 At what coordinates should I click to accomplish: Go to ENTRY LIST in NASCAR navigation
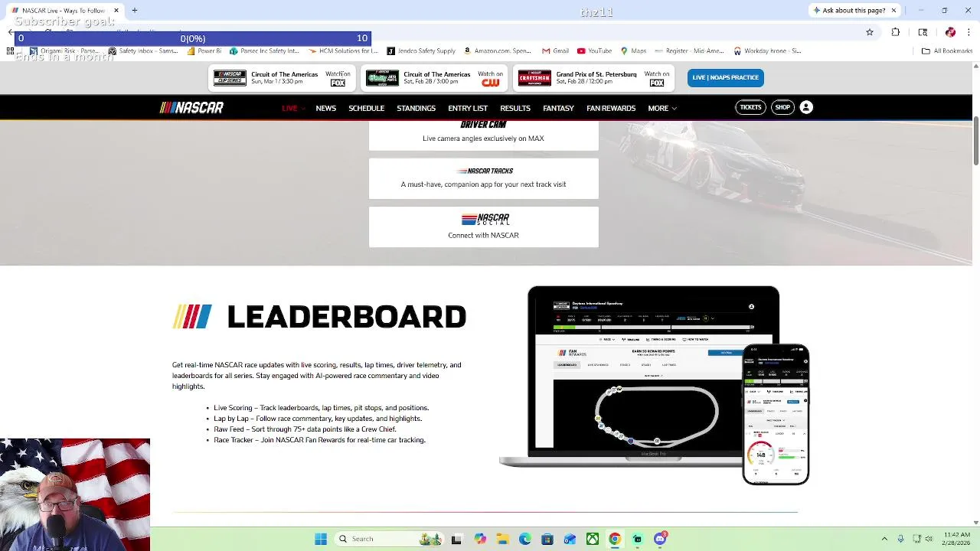[x=468, y=109]
